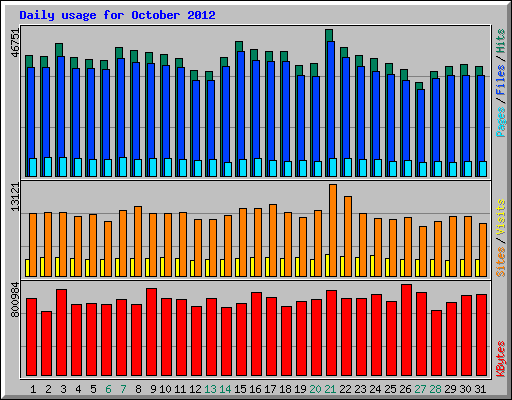Select day label 30 on the axis
The width and height of the screenshot is (512, 400).
[x=465, y=389]
